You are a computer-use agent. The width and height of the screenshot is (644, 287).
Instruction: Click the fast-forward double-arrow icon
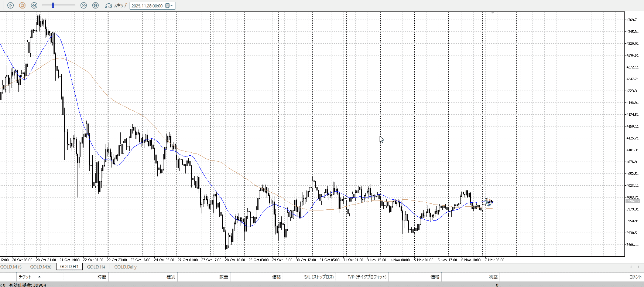(83, 6)
